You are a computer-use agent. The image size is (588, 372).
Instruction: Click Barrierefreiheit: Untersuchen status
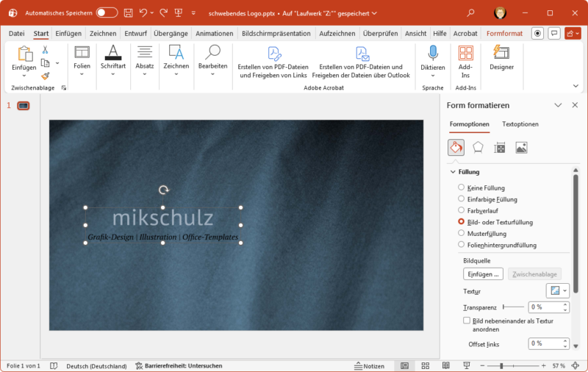(179, 365)
